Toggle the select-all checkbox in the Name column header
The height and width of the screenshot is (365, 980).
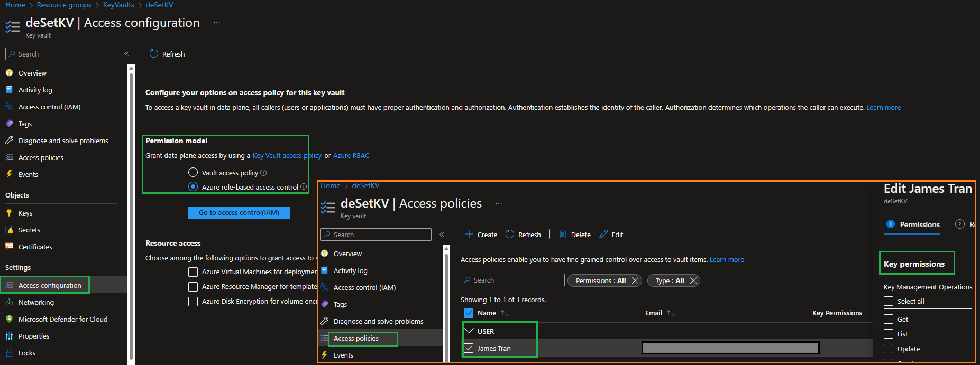coord(469,313)
